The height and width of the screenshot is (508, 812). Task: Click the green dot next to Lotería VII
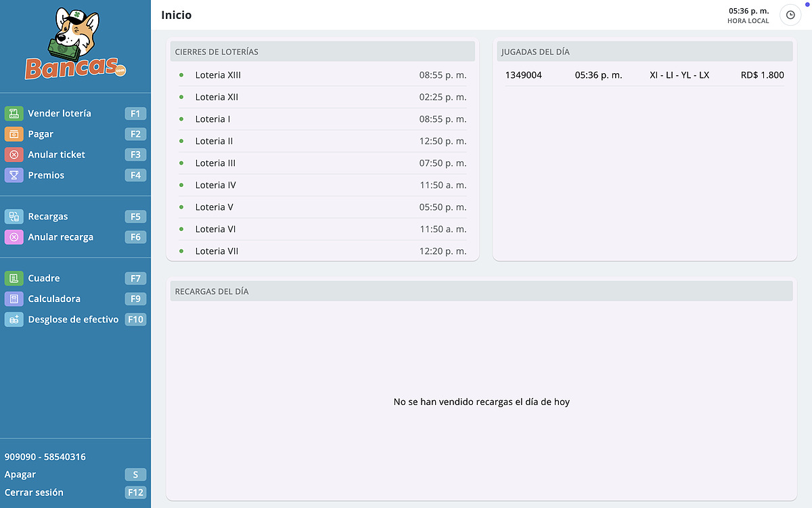(x=180, y=251)
